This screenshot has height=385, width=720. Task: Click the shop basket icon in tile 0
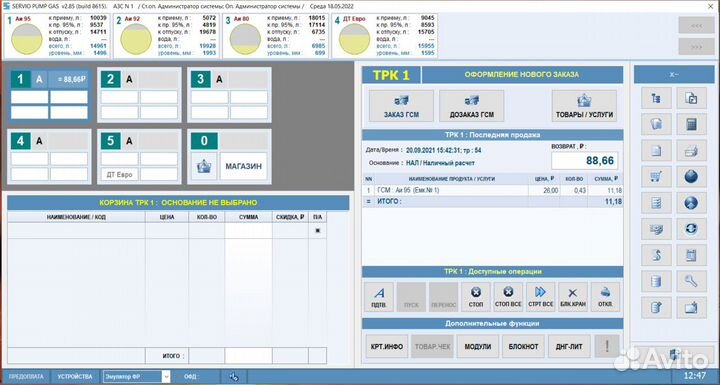click(x=204, y=166)
